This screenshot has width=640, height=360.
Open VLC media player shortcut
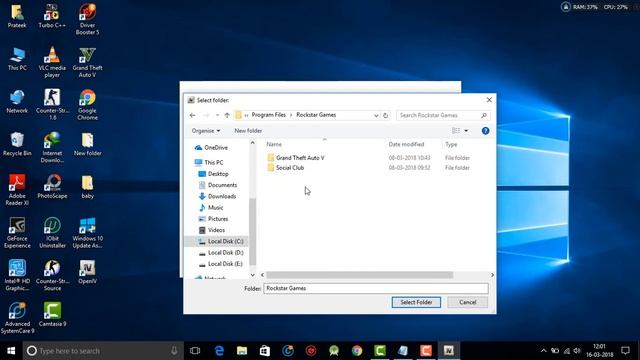click(52, 62)
